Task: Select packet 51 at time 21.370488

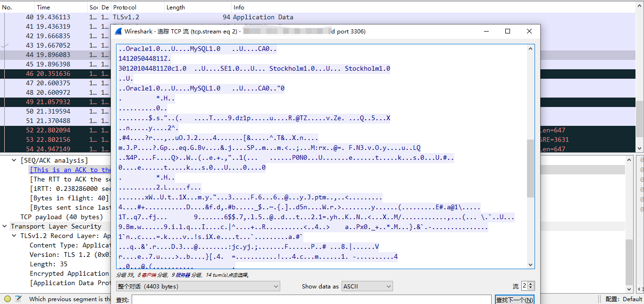Action: coord(56,121)
